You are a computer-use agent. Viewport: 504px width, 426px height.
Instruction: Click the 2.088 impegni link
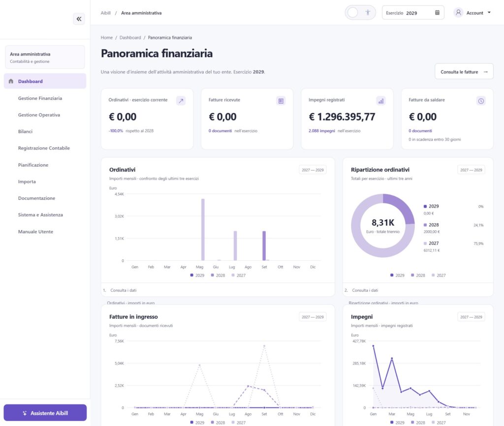click(x=322, y=131)
